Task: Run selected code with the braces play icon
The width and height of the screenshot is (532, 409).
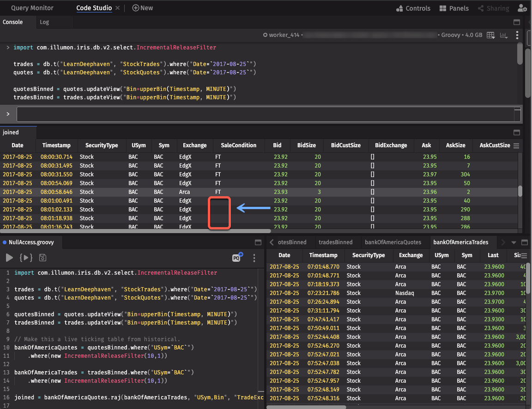Action: coord(26,258)
